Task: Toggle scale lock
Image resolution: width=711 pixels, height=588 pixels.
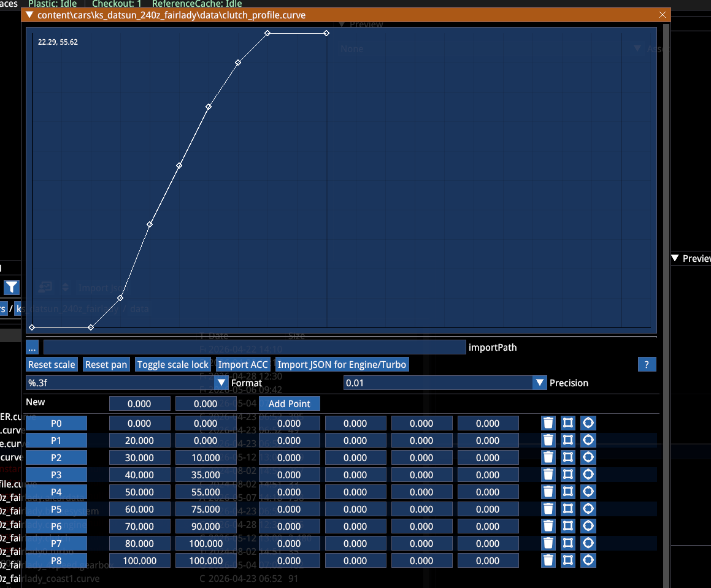Action: [173, 364]
